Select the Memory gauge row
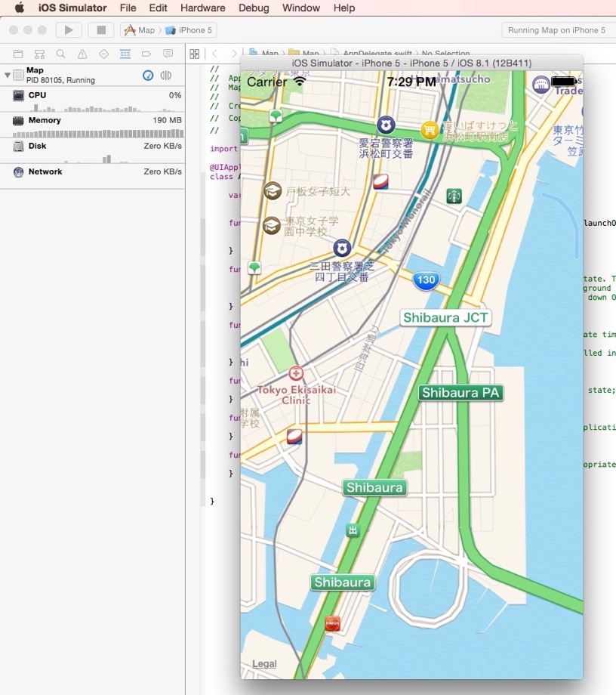This screenshot has width=616, height=695. (93, 125)
